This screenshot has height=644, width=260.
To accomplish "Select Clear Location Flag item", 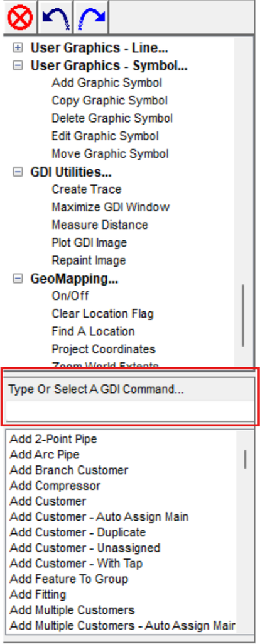I will (102, 314).
